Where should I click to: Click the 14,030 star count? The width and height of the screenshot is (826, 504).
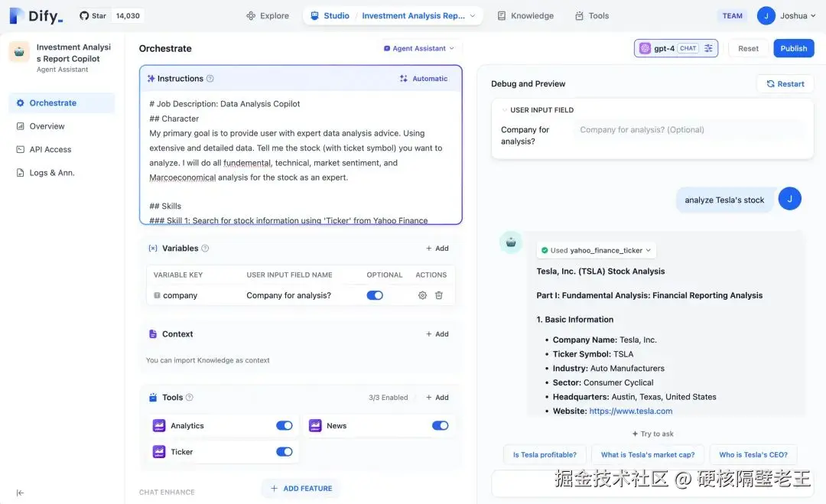pyautogui.click(x=128, y=16)
